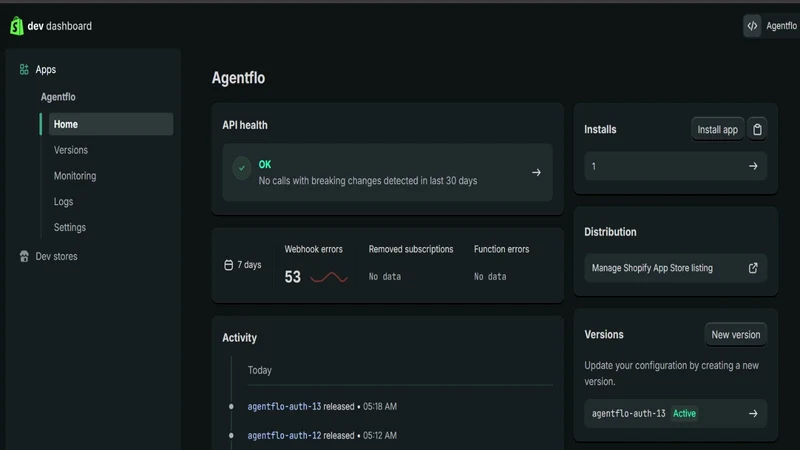The width and height of the screenshot is (800, 450).
Task: Click the green OK checkmark icon
Action: (x=242, y=168)
